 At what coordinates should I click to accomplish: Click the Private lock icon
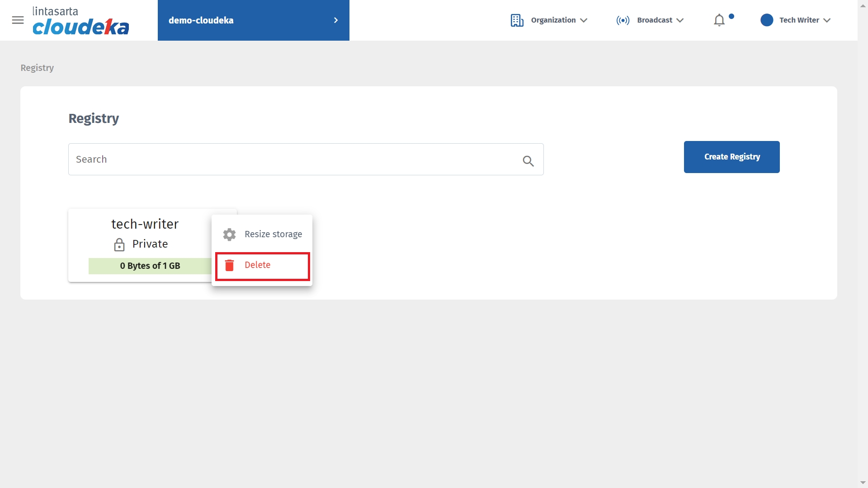pyautogui.click(x=119, y=244)
